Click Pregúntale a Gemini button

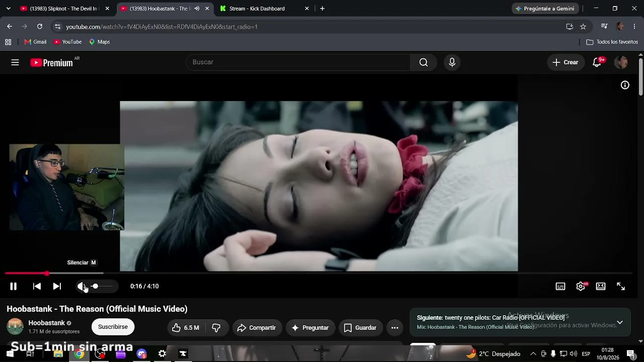coord(544,9)
